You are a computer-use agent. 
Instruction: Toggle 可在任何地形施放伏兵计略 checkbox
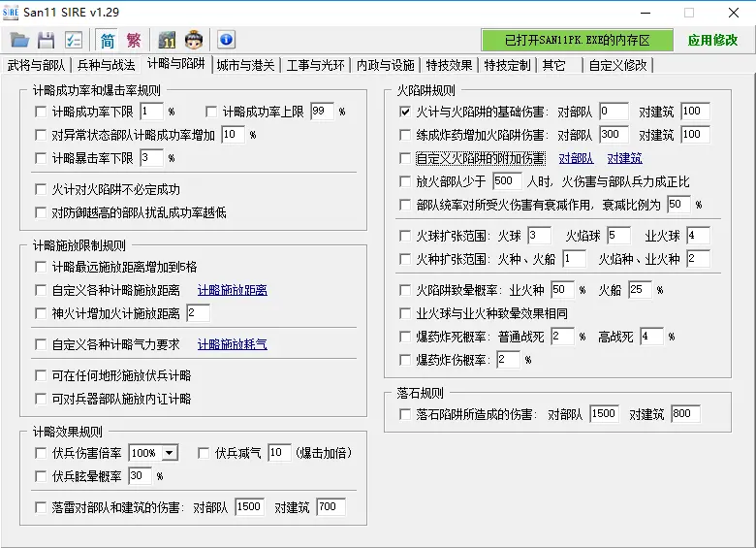(x=41, y=375)
